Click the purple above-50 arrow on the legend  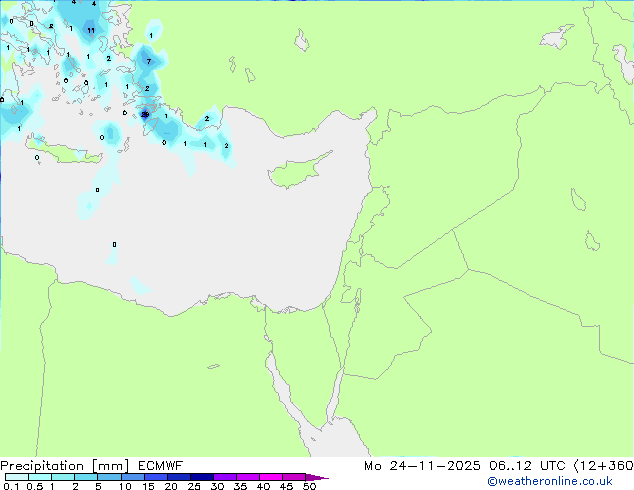(317, 477)
